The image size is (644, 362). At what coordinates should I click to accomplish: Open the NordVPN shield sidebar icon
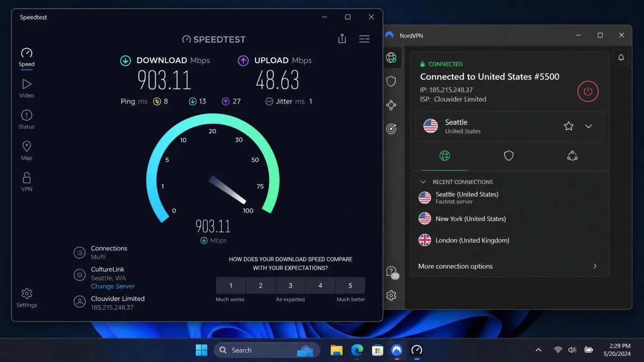click(391, 81)
